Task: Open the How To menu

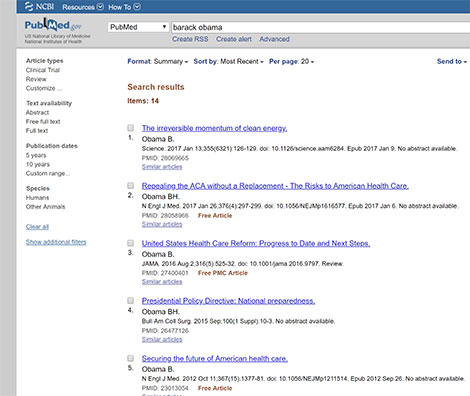Action: [x=124, y=7]
